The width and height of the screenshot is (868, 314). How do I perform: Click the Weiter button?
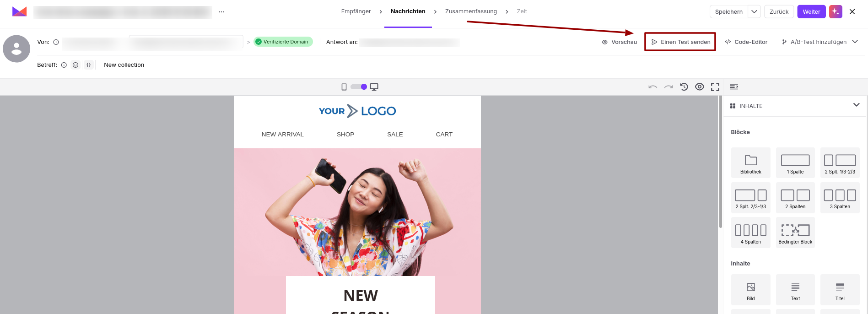(x=811, y=11)
